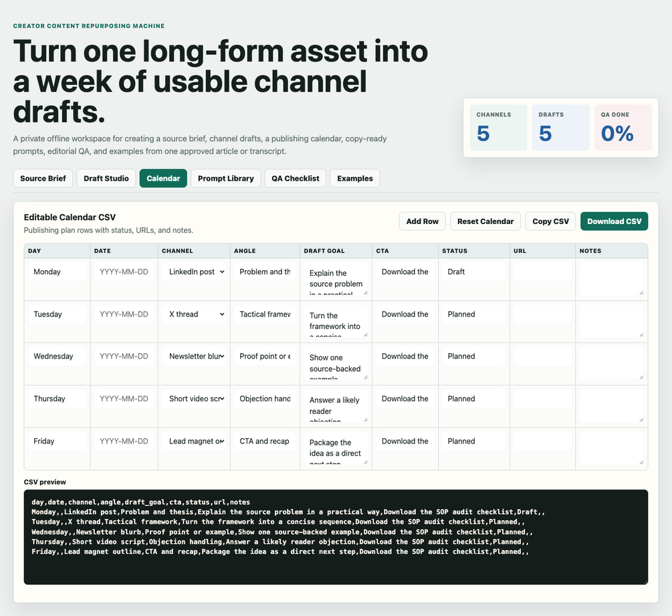Download the calendar CSV
The height and width of the screenshot is (616, 672).
tap(614, 221)
